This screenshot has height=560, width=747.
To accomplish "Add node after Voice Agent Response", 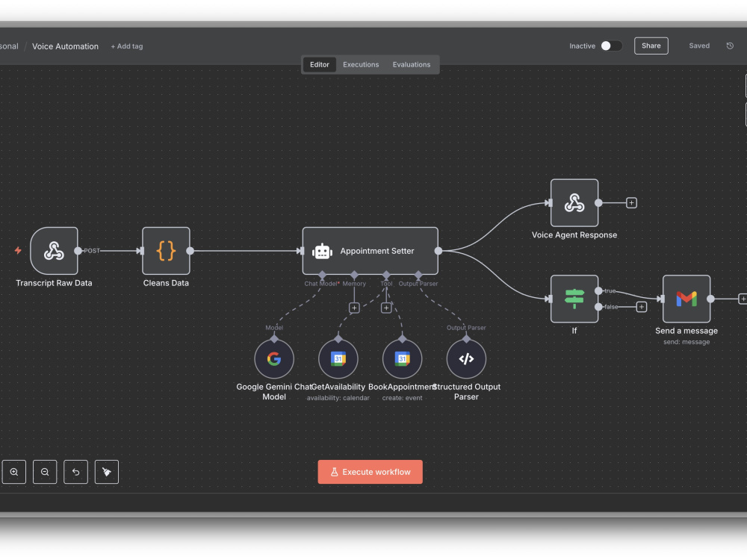I will 631,203.
